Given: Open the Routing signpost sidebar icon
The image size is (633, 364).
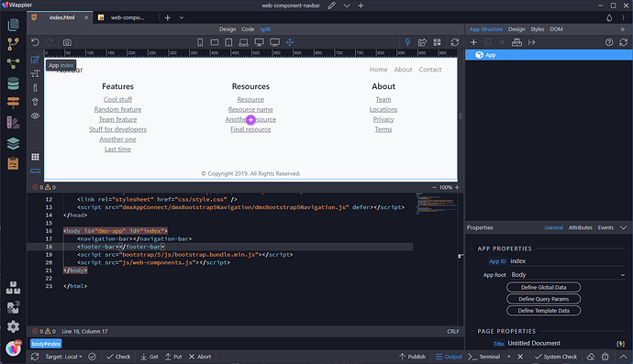Looking at the screenshot, I should pos(13,103).
